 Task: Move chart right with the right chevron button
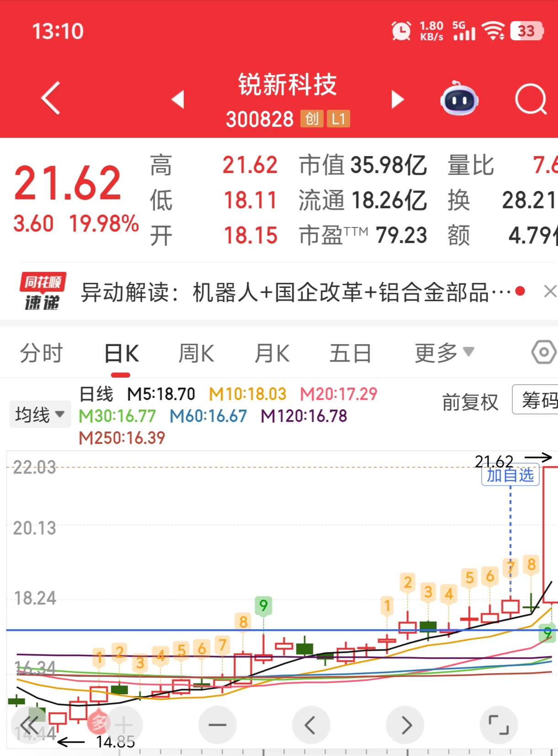[405, 725]
